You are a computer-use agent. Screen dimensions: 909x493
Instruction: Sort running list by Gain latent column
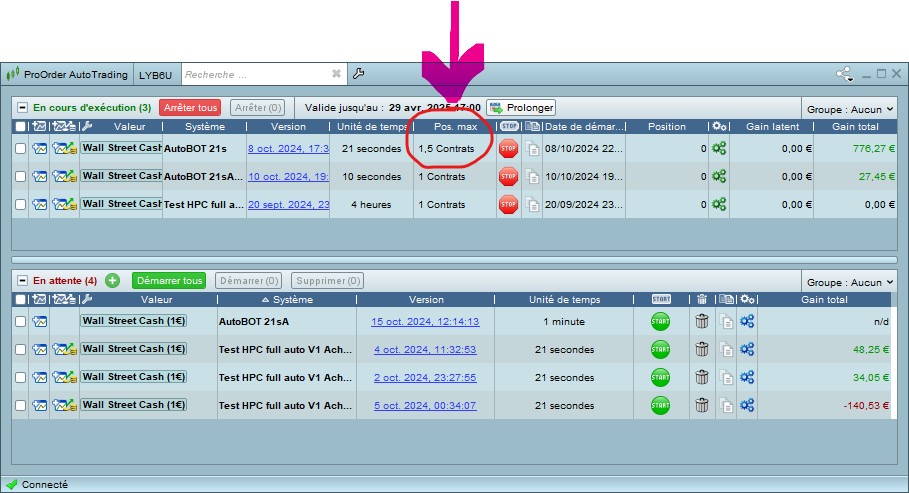pos(772,126)
